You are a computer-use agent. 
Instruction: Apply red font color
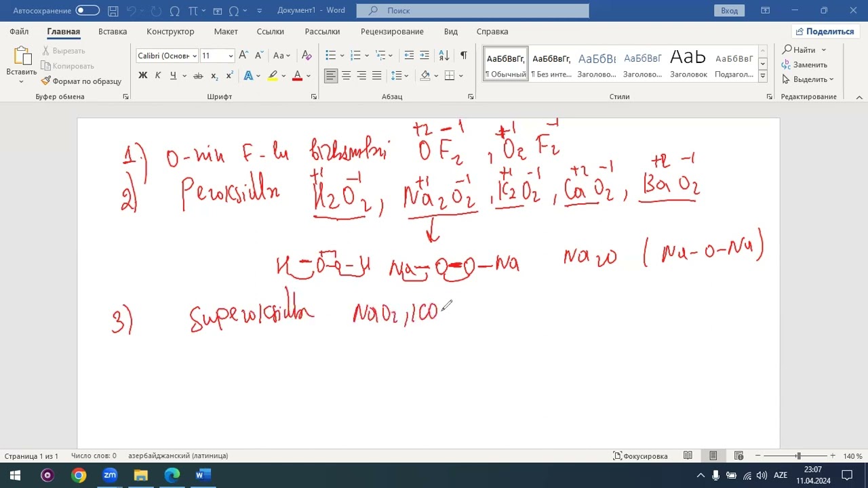(297, 75)
